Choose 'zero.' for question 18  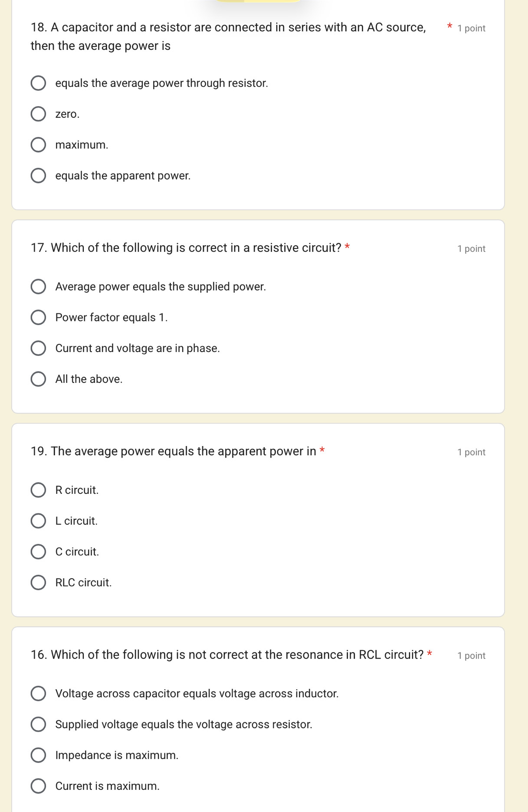pyautogui.click(x=38, y=114)
